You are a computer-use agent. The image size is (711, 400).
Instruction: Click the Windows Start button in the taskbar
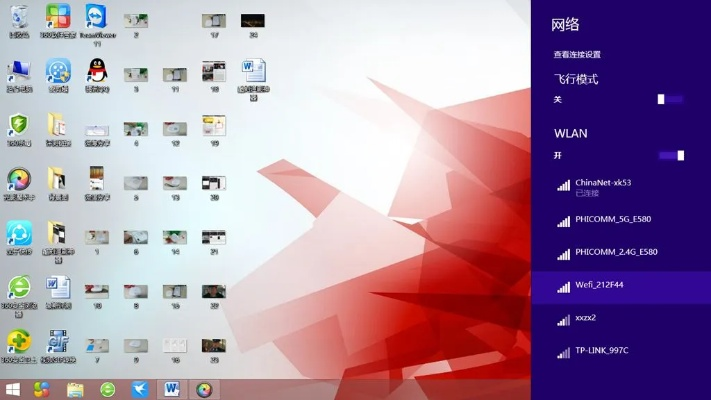click(x=13, y=389)
